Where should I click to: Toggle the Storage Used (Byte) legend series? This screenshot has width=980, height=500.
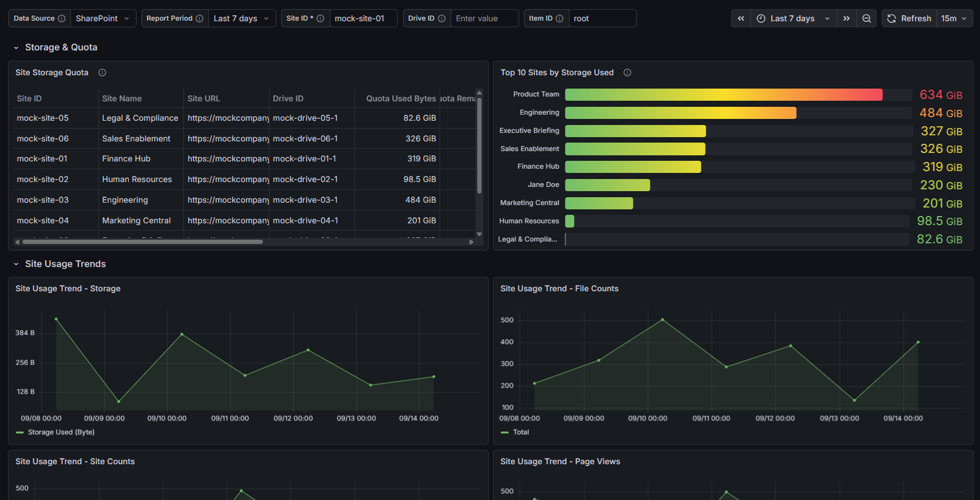(61, 432)
